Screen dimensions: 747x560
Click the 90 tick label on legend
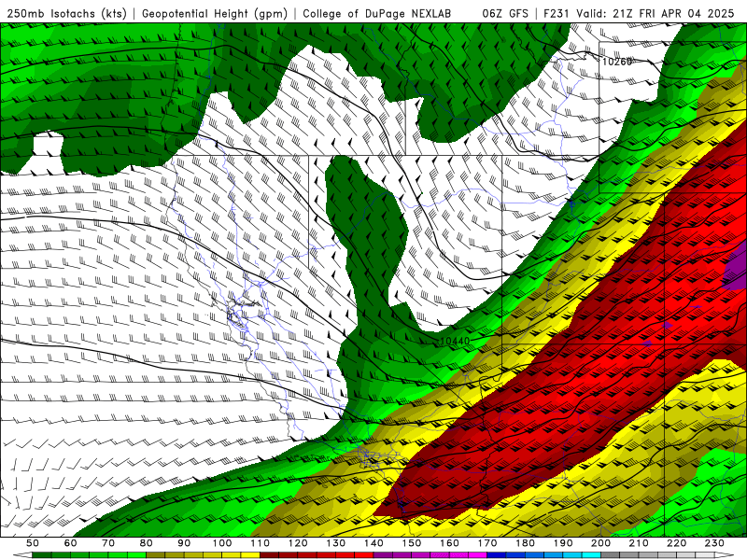184,543
